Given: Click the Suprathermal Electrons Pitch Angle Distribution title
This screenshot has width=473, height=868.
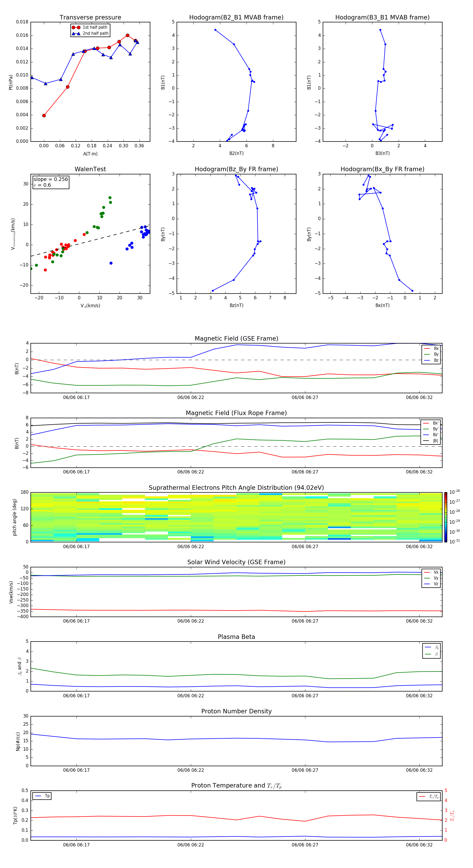Looking at the screenshot, I should [x=236, y=488].
